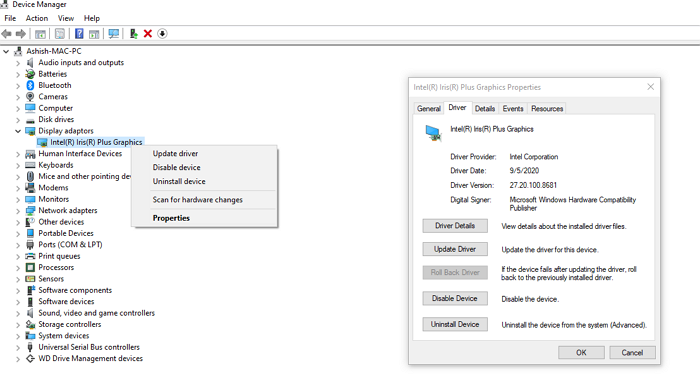The height and width of the screenshot is (380, 700).
Task: Click the Keyboards category icon
Action: [x=30, y=165]
